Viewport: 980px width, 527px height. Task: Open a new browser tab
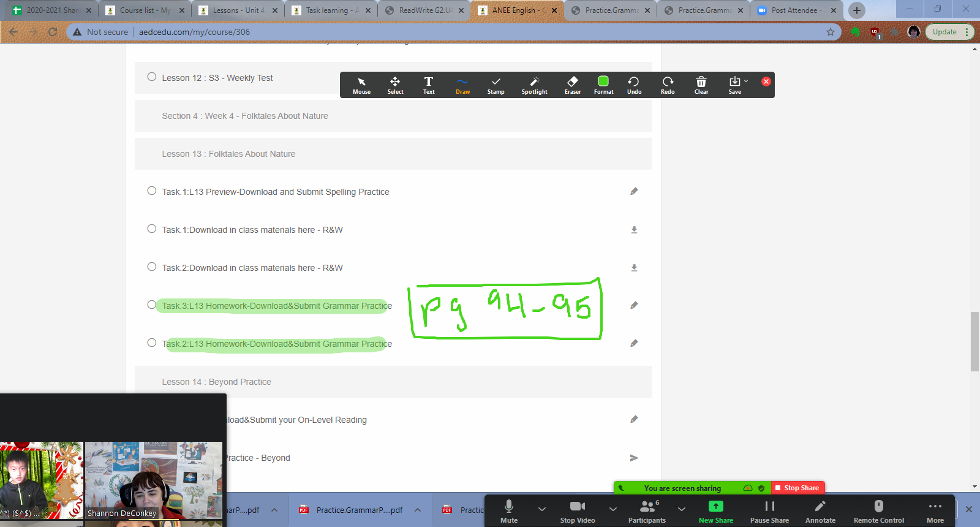click(857, 10)
